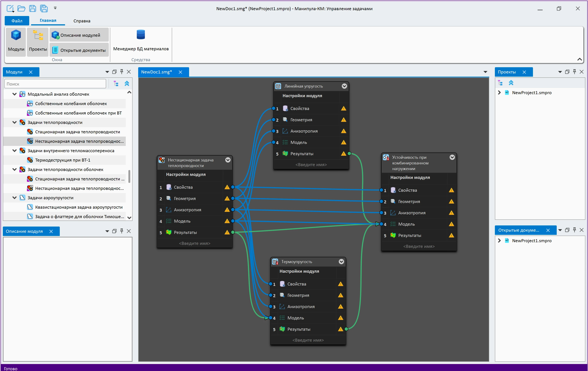588x371 pixels.
Task: Collapse Задачи теплопроводности tree group
Action: [15, 122]
